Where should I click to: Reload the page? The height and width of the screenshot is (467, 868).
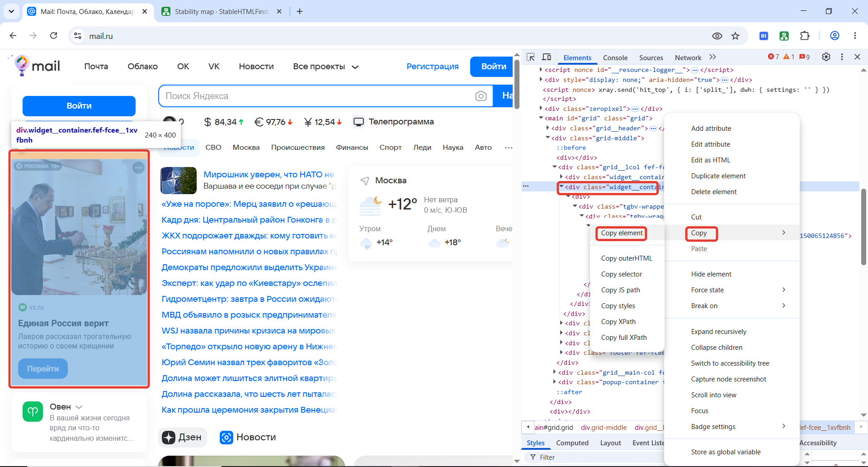(53, 36)
